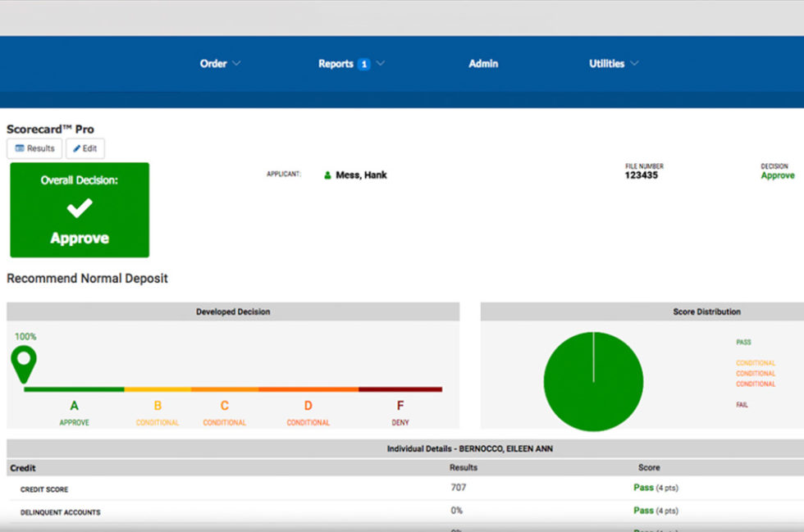Image resolution: width=804 pixels, height=532 pixels.
Task: Click the green location pin marker at 100%
Action: 24,362
